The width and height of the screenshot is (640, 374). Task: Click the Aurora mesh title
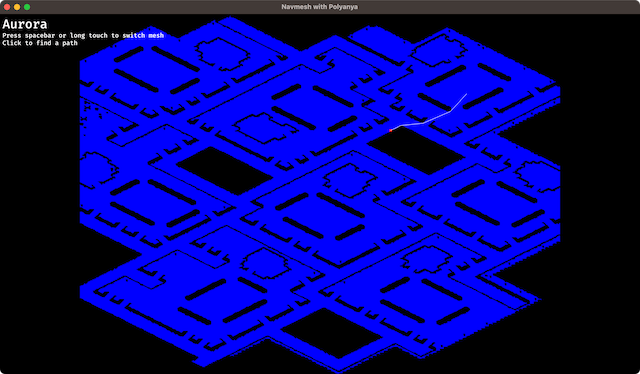tap(24, 24)
